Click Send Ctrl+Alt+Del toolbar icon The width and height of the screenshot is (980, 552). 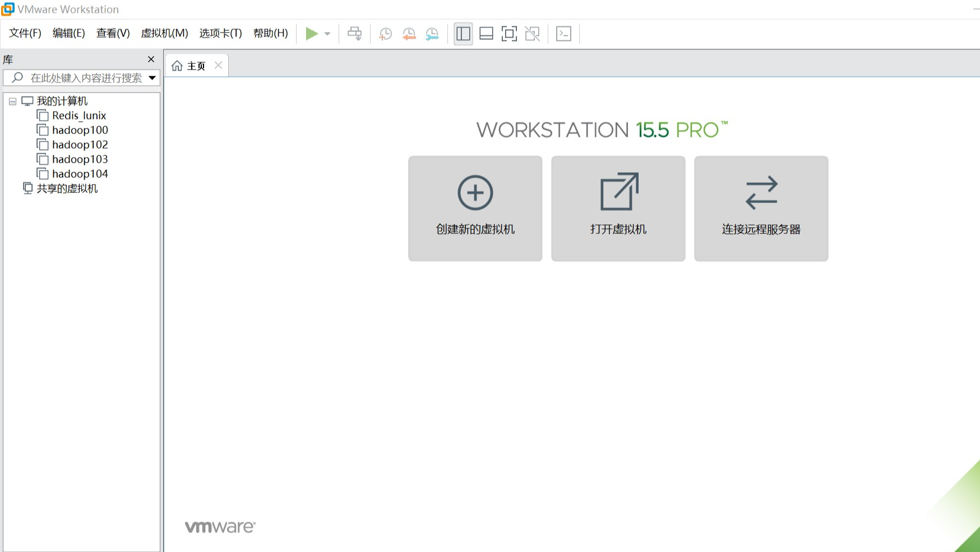click(354, 34)
